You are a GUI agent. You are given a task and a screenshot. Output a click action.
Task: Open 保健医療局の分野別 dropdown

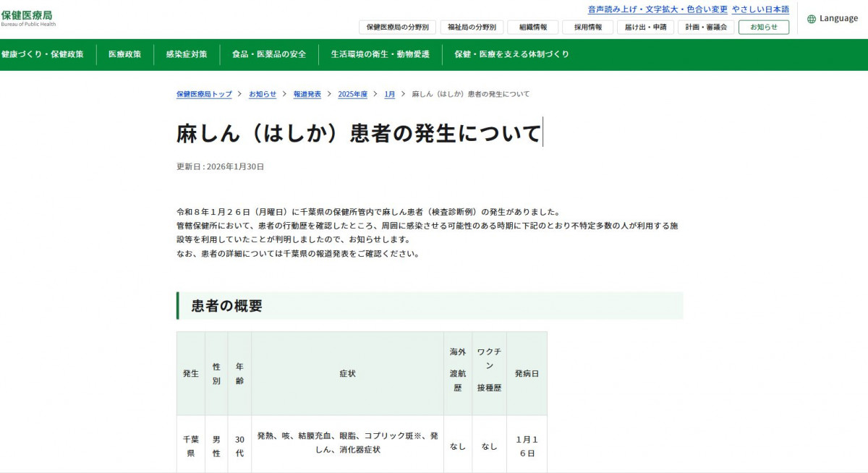397,27
